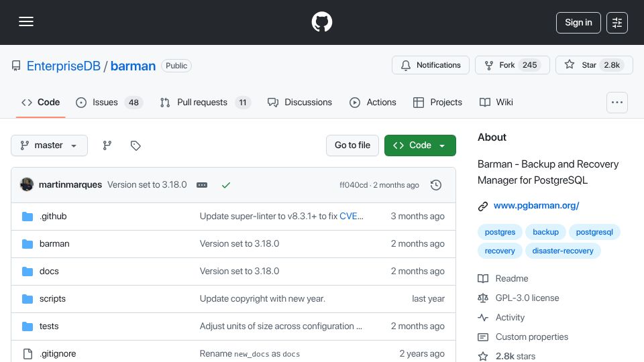View branches via the branch icon
Screen dimensions: 644x362
point(107,145)
